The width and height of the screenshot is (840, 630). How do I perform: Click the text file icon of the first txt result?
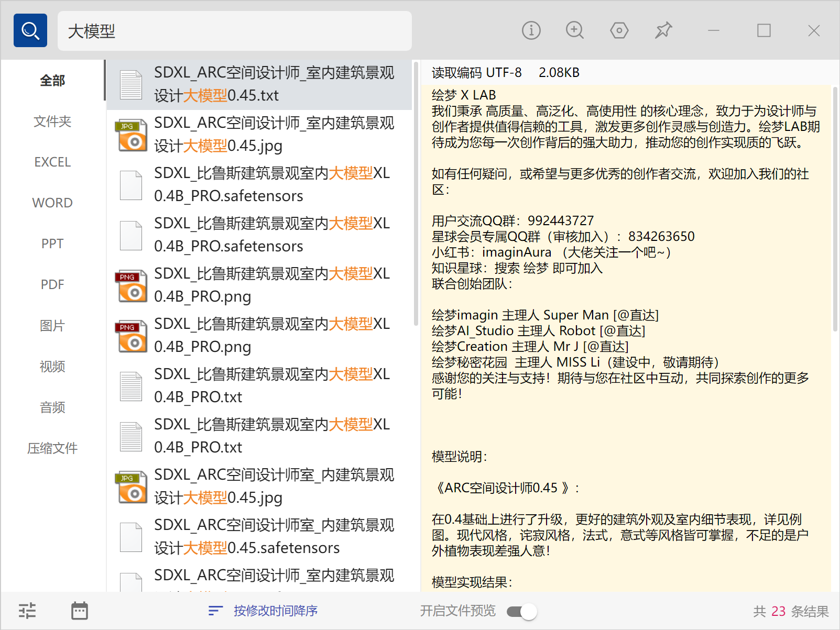[130, 84]
